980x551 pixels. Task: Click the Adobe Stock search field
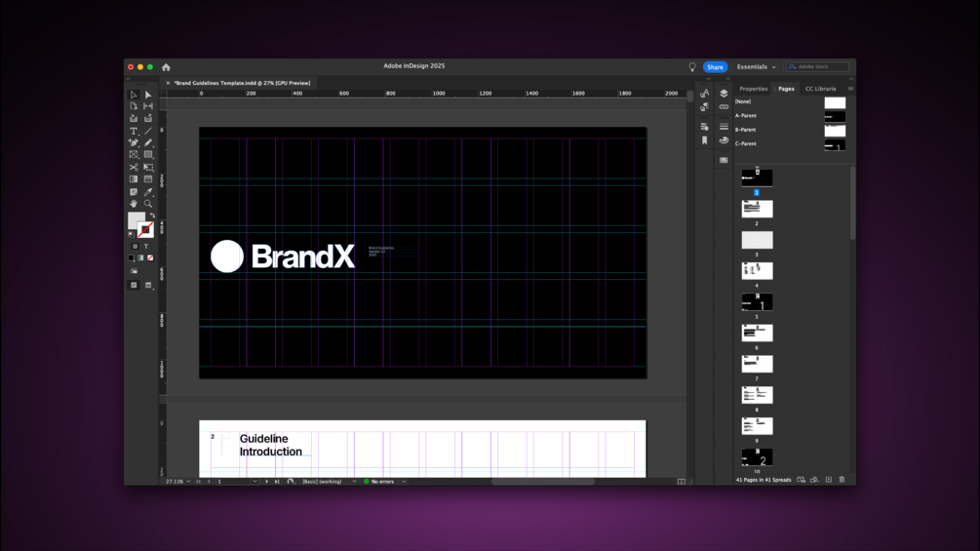[x=817, y=67]
